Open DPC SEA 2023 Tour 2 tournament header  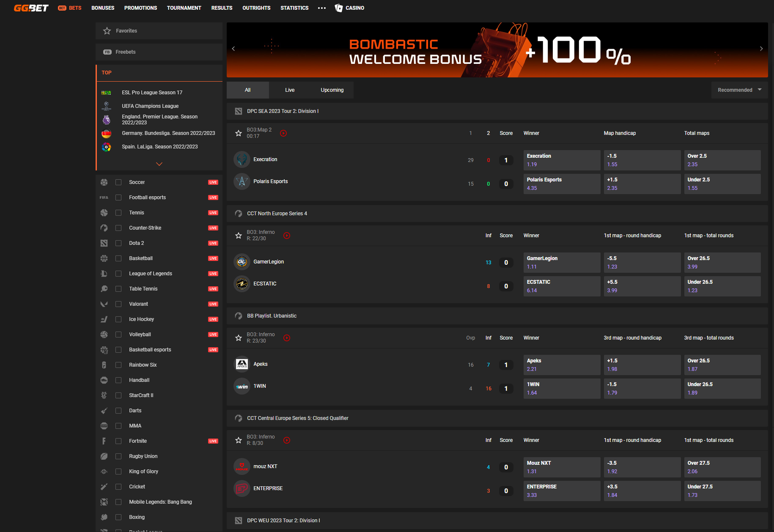497,111
